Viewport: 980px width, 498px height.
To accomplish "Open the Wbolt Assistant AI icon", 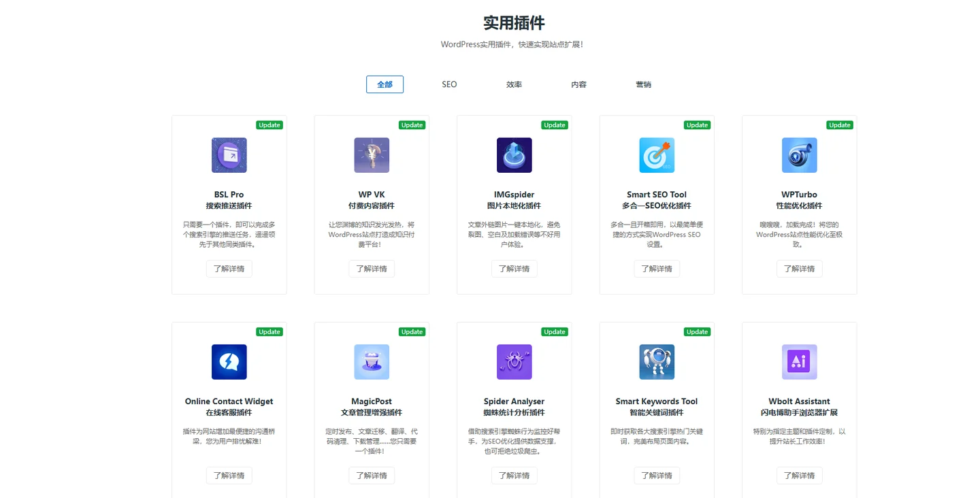I will coord(800,362).
